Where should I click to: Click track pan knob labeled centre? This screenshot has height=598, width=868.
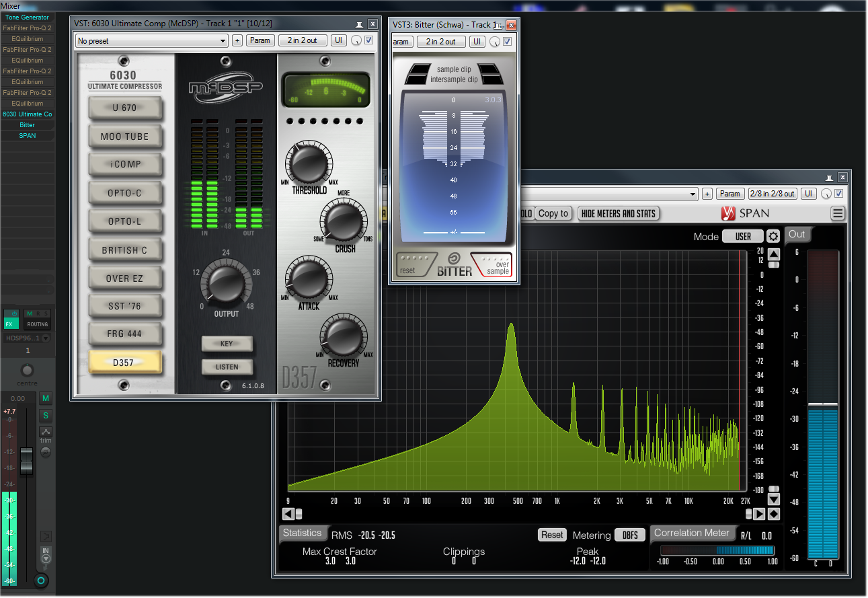27,370
